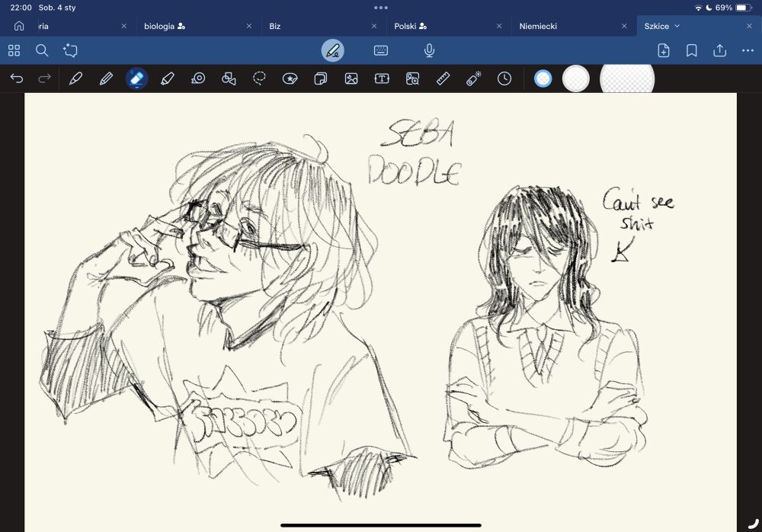
Task: Select the Tape tool
Action: (198, 79)
